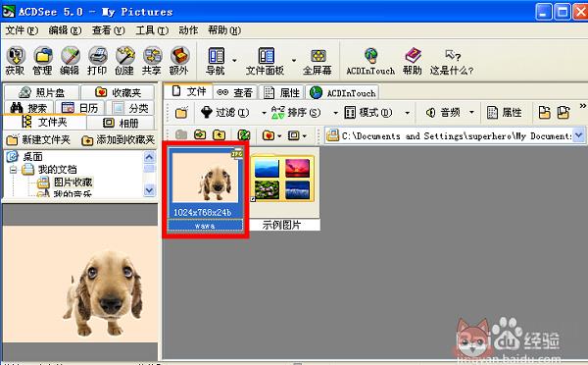
Task: Open the 排序 sort dropdown arrow
Action: click(x=335, y=113)
